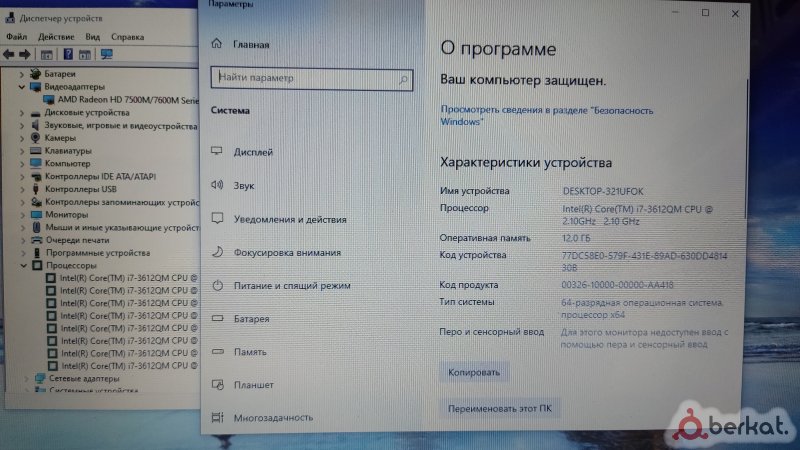Click the Forward arrow in Device Manager toolbar

coord(24,54)
